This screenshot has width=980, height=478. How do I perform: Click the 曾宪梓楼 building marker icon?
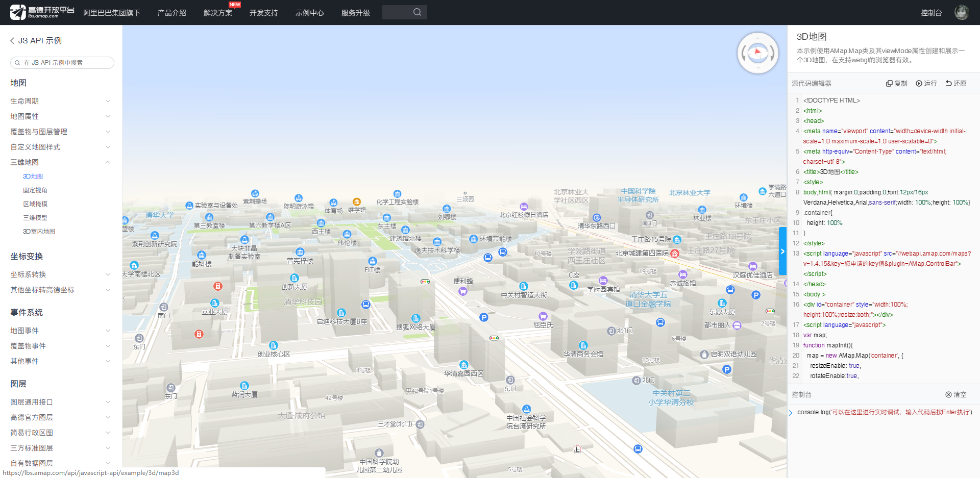pyautogui.click(x=300, y=252)
